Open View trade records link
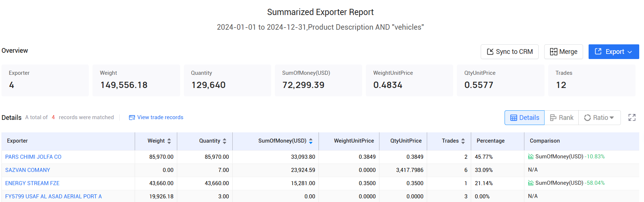 pos(160,117)
